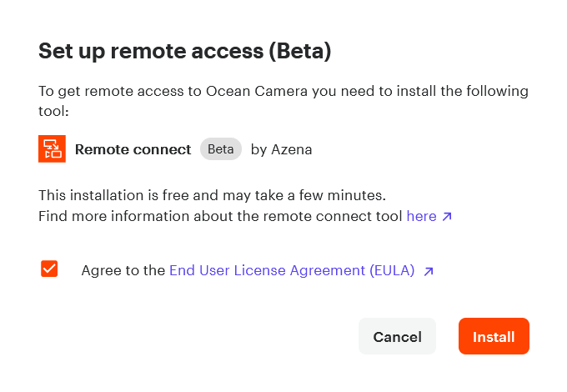Click the gray Beta badge

point(221,149)
